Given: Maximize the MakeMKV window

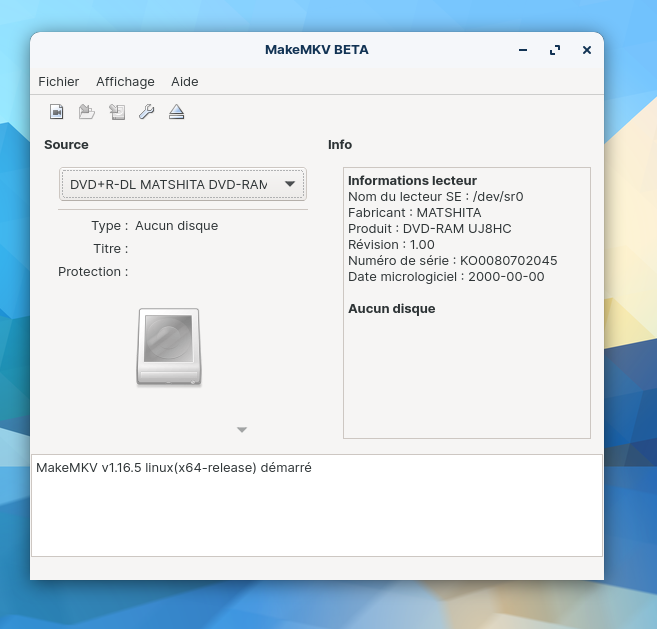Looking at the screenshot, I should pos(555,50).
